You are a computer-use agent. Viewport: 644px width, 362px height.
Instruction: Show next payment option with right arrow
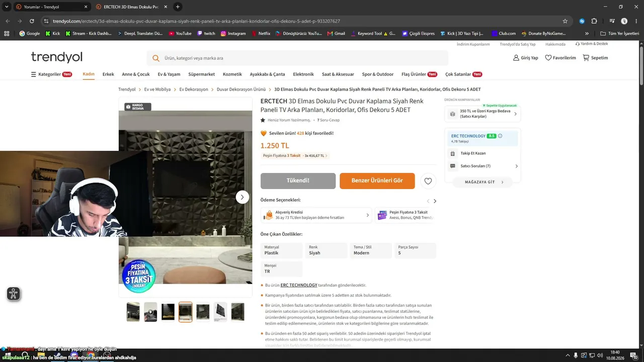pyautogui.click(x=435, y=201)
